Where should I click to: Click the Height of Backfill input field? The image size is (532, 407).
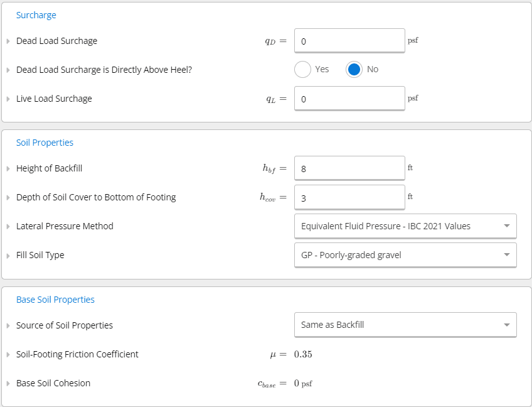click(x=349, y=168)
